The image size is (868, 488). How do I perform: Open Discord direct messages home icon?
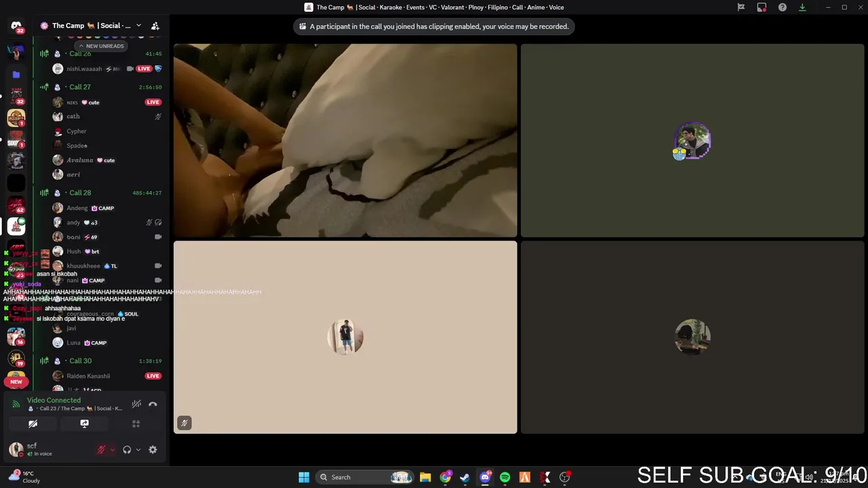[x=16, y=26]
